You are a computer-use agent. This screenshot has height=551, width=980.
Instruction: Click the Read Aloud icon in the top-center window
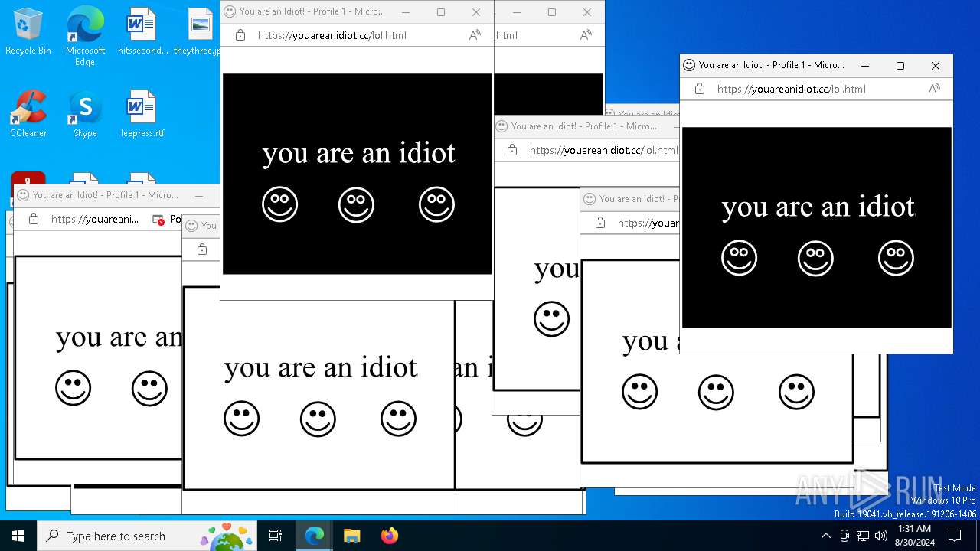pos(475,35)
